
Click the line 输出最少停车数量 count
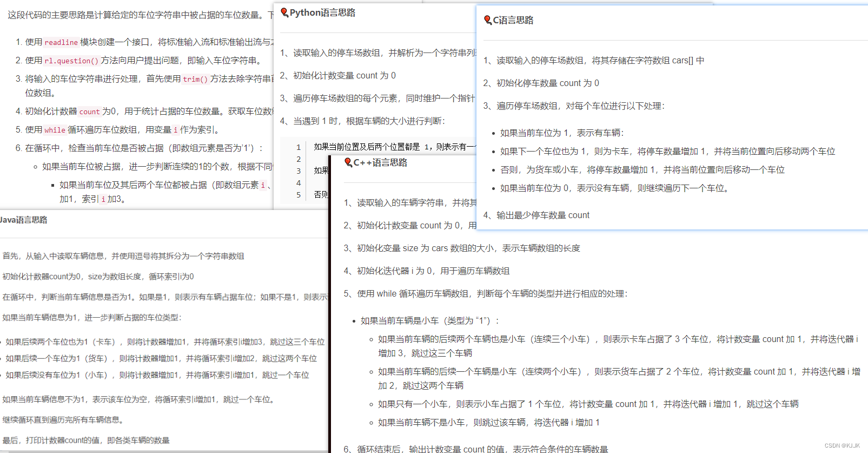tap(536, 215)
